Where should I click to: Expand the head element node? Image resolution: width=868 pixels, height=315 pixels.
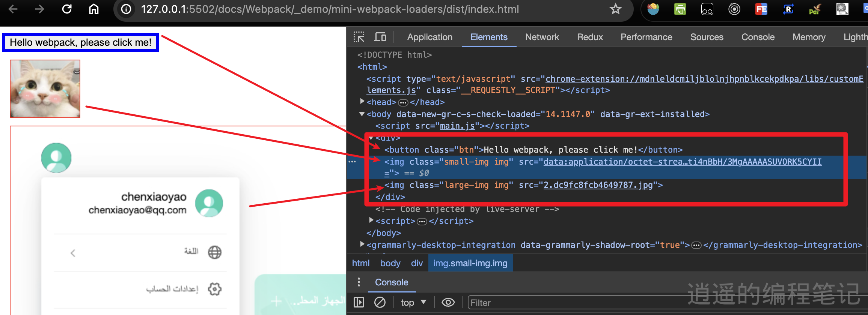(x=362, y=101)
